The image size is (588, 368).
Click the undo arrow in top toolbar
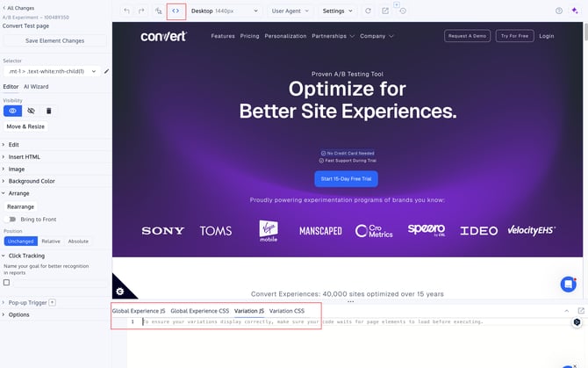pyautogui.click(x=126, y=11)
